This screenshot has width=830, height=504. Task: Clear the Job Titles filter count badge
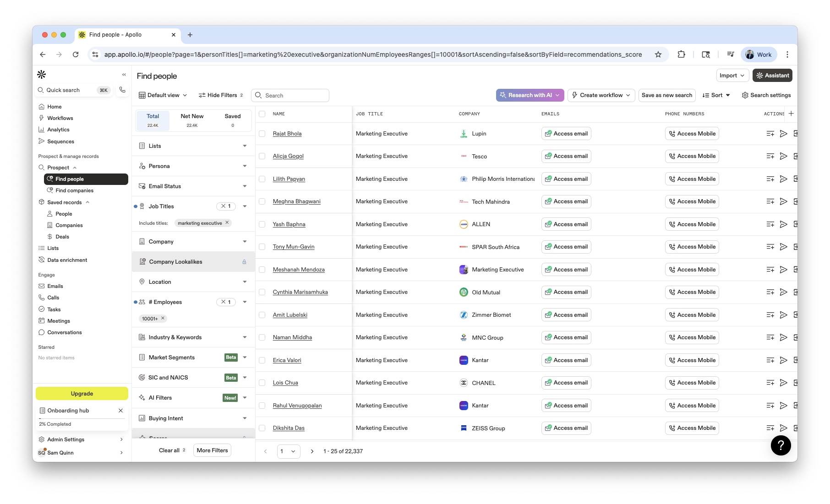click(226, 206)
